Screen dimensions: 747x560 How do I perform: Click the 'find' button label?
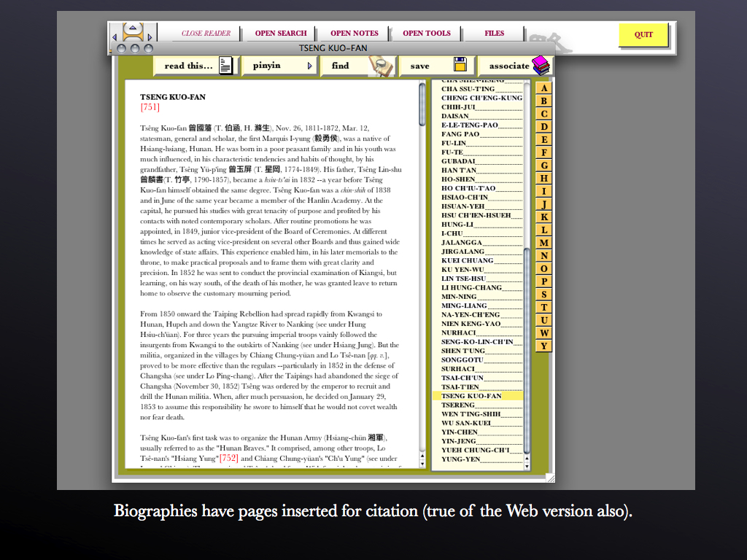[x=340, y=66]
